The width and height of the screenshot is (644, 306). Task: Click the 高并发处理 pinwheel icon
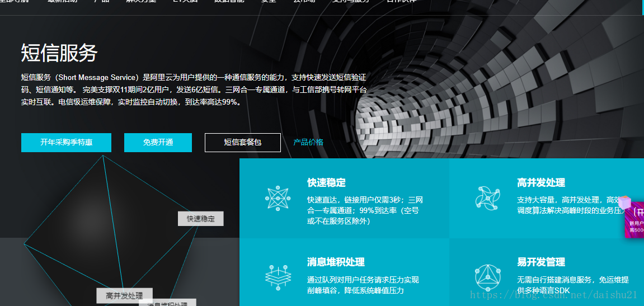pos(487,197)
